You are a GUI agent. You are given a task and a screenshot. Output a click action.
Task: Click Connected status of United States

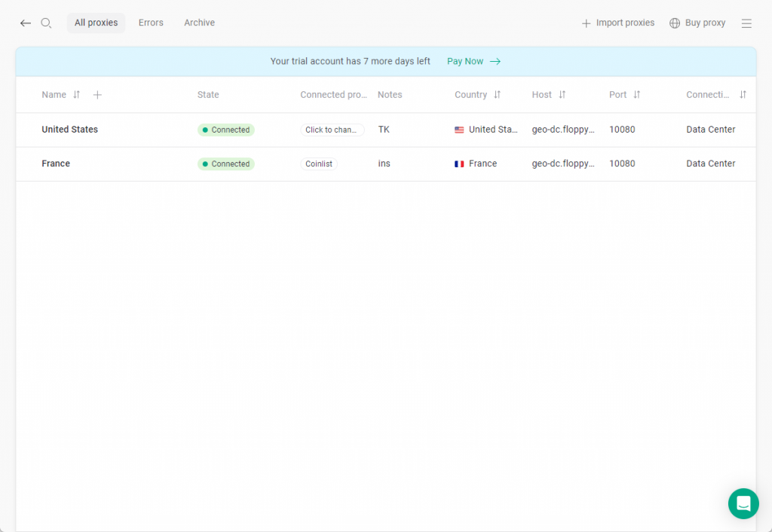pos(226,130)
